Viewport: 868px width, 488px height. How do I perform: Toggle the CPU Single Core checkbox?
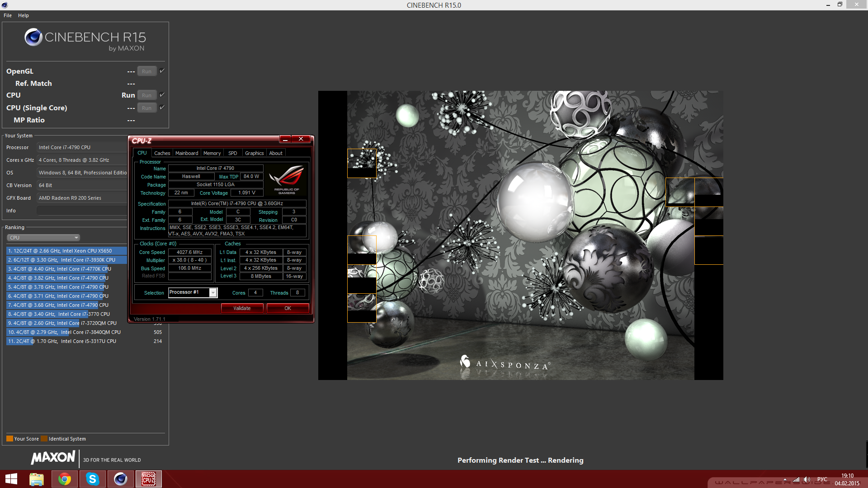162,108
